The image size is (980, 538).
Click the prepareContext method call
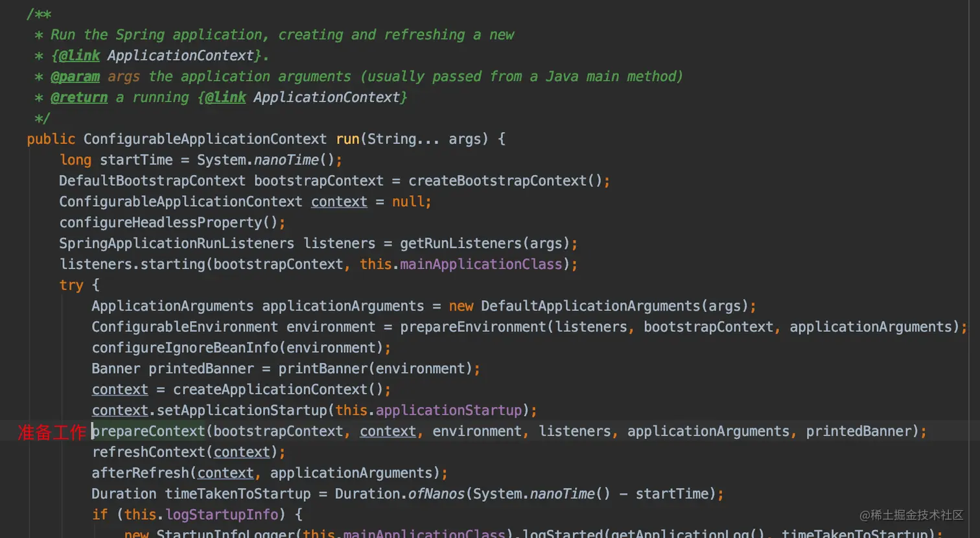148,431
